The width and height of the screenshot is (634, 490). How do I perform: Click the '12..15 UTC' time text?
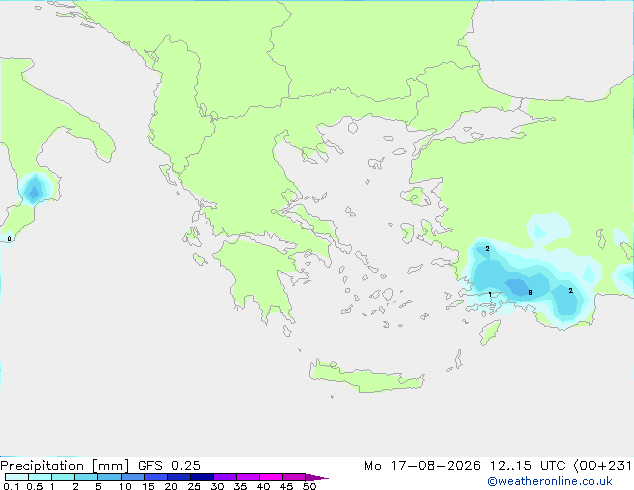coord(527,466)
